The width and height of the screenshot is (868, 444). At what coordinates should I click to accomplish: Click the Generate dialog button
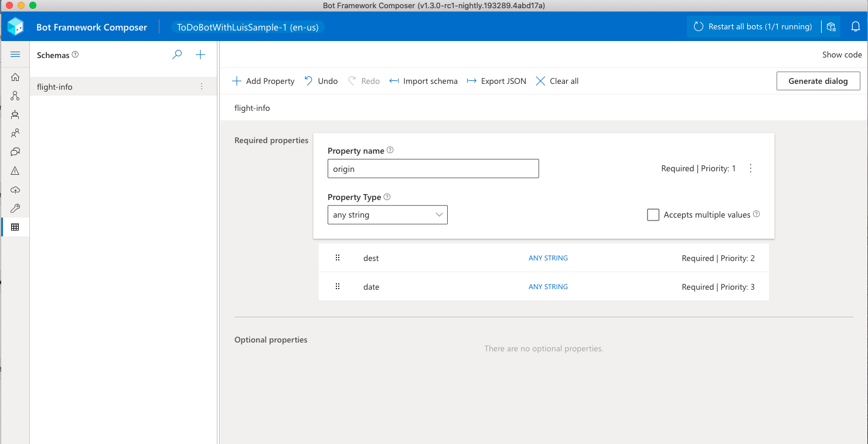pyautogui.click(x=818, y=81)
